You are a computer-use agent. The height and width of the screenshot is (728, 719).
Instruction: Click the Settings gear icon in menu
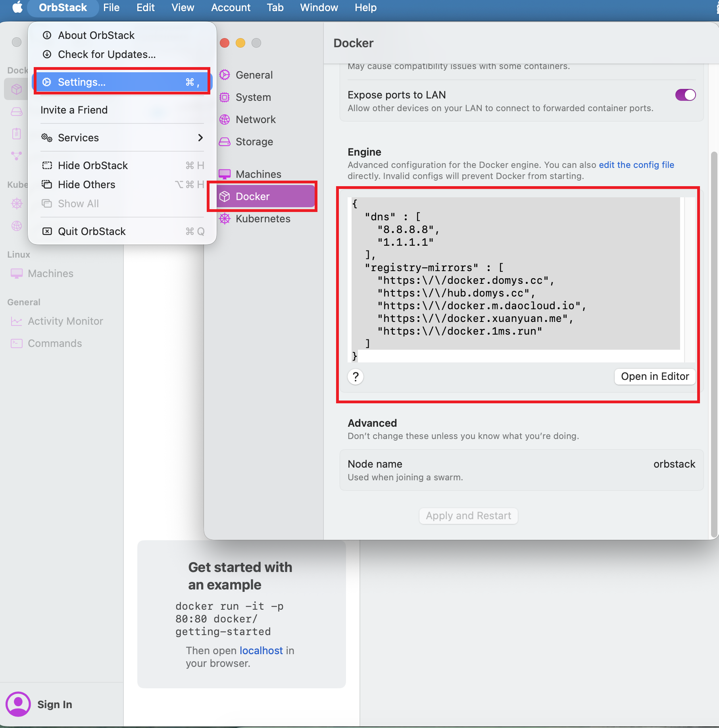tap(47, 82)
